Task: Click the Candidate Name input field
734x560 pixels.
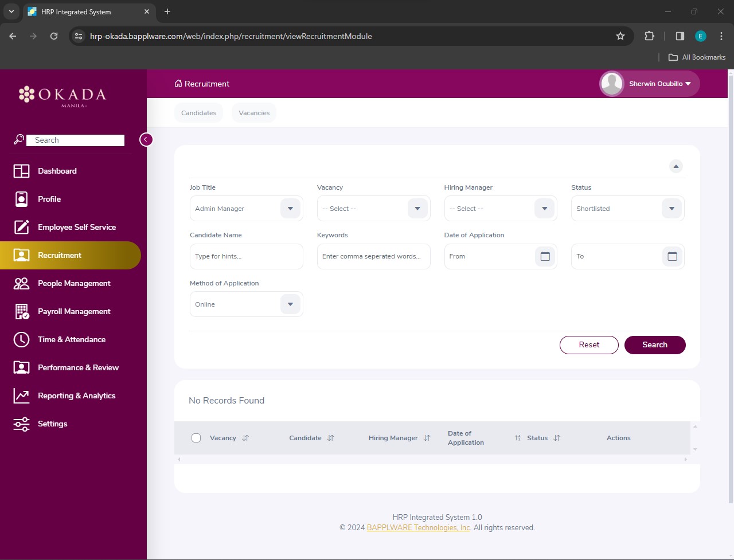Action: tap(246, 256)
